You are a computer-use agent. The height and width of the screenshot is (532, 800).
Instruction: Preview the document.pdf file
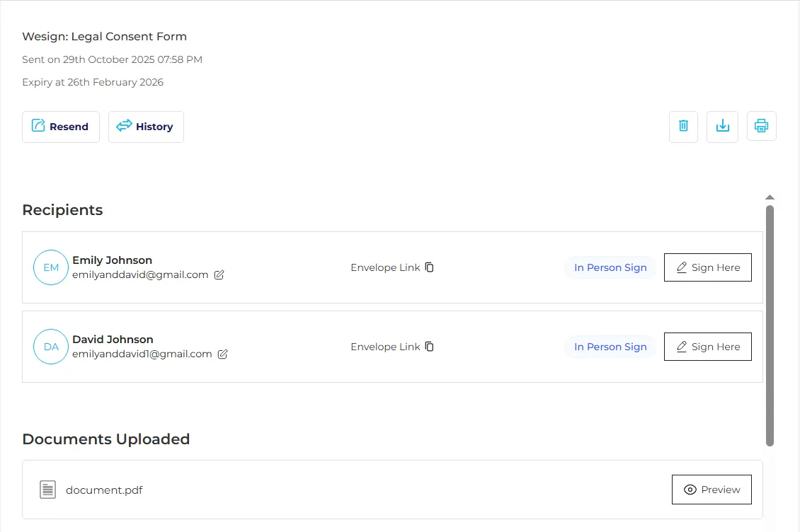pos(712,490)
